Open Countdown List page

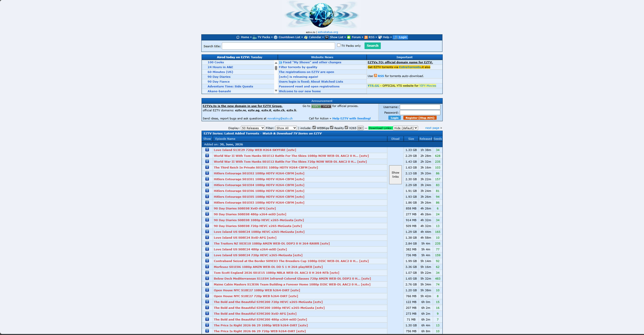pyautogui.click(x=289, y=37)
